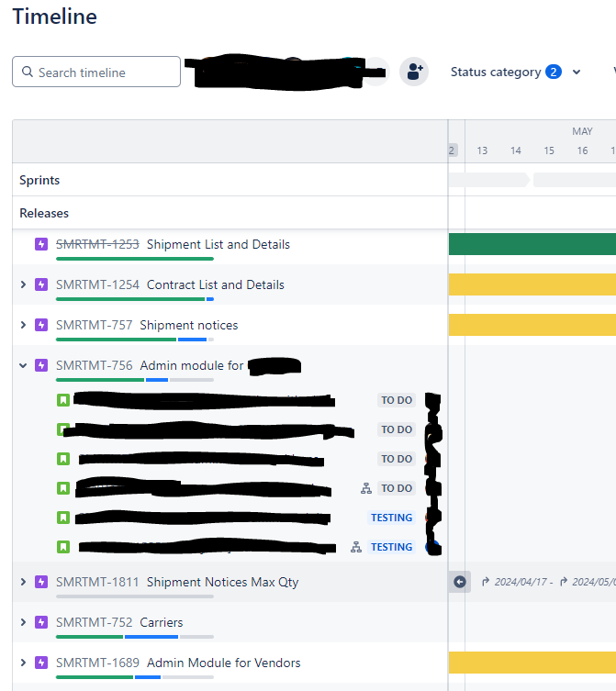Click the green story icon on the third child row
Viewport: 616px width, 691px height.
(63, 459)
